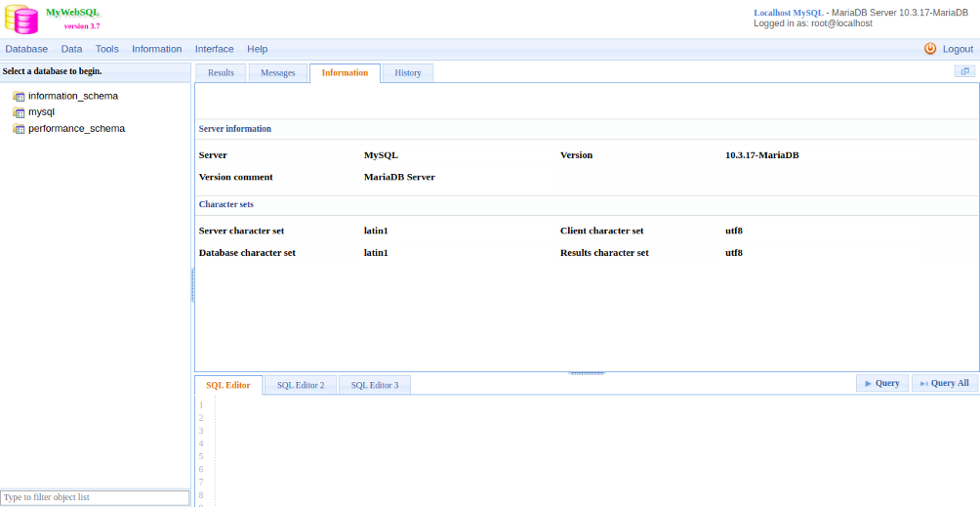Click the Logout link
Image resolution: width=980 pixels, height=508 pixels.
tap(958, 49)
